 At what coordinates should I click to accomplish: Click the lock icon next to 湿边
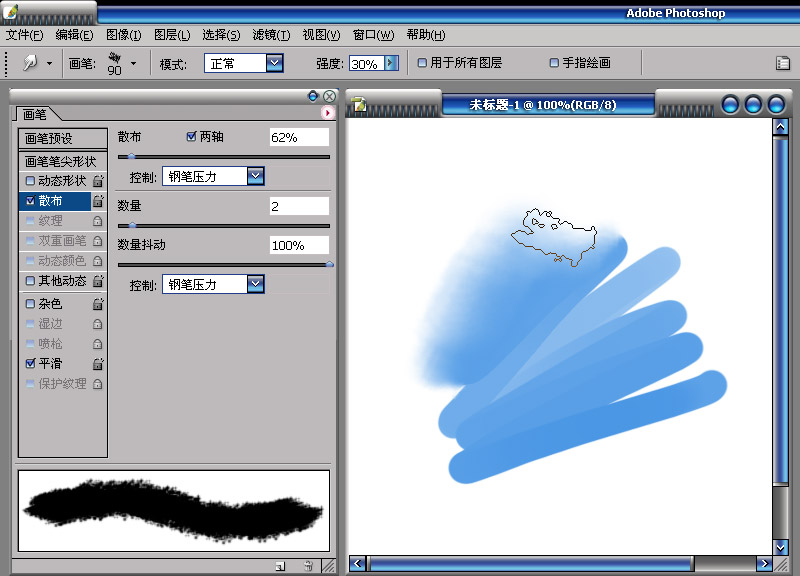[x=97, y=324]
